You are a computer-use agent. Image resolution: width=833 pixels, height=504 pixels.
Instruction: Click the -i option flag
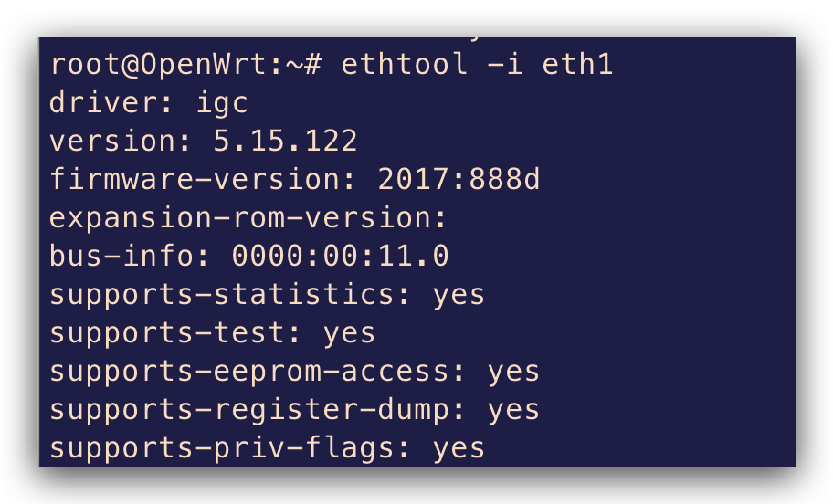pyautogui.click(x=505, y=64)
